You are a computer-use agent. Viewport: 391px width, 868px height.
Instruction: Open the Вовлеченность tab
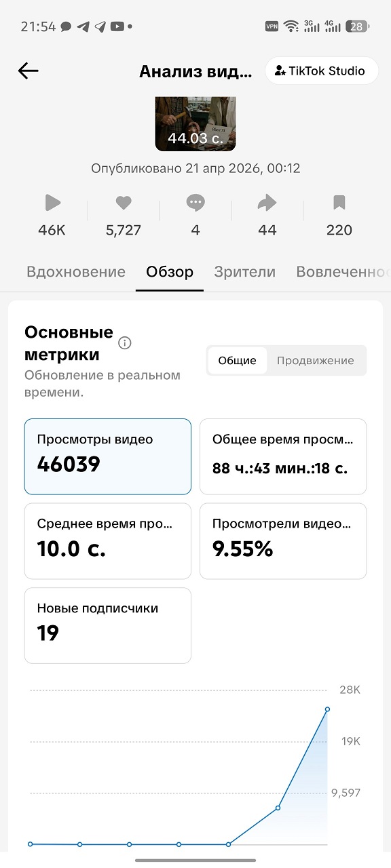pyautogui.click(x=343, y=272)
